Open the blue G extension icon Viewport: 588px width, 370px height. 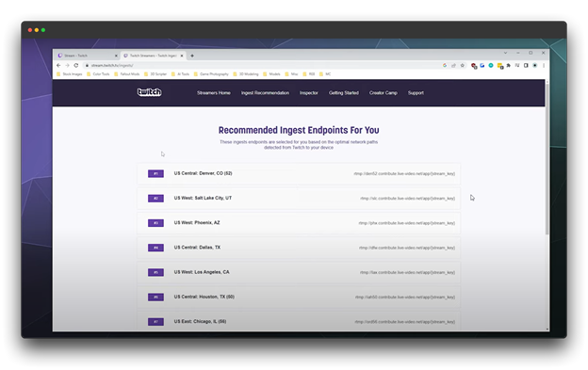[x=482, y=65]
